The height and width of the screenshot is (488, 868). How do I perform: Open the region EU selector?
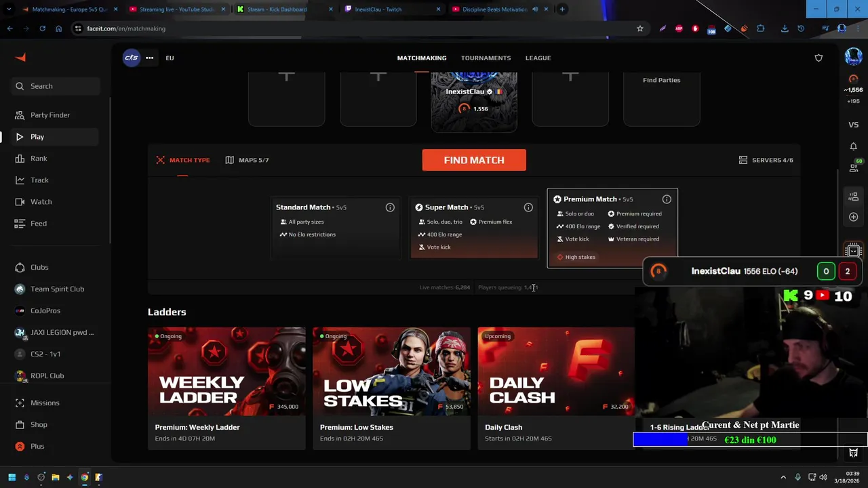click(x=170, y=58)
